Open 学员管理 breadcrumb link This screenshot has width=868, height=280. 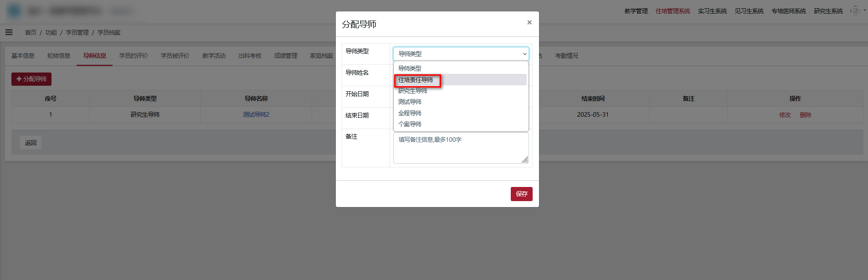[77, 32]
